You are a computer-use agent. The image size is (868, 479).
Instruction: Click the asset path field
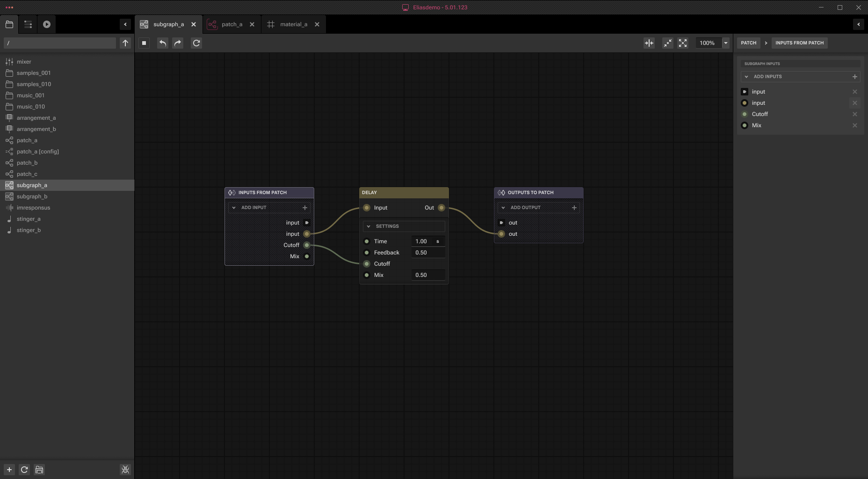click(x=60, y=43)
